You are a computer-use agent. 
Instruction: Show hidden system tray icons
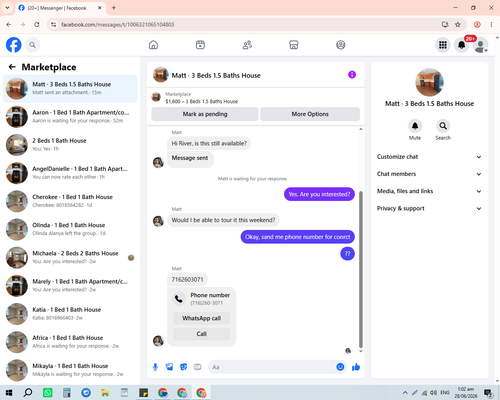coord(405,393)
